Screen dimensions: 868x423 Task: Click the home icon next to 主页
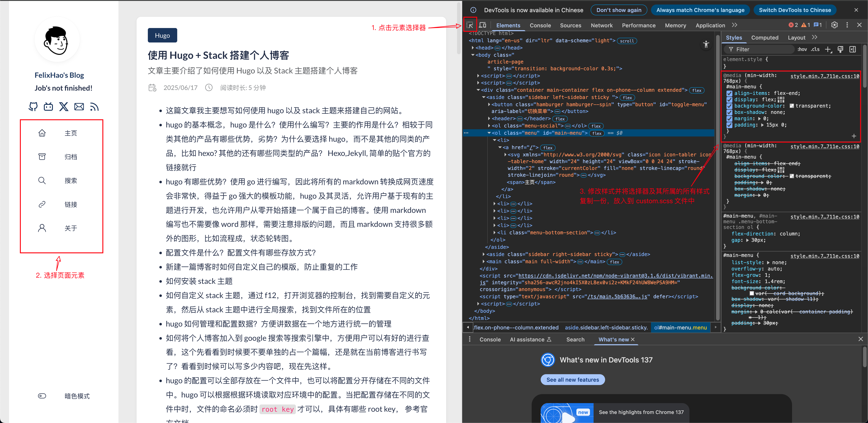pos(42,133)
